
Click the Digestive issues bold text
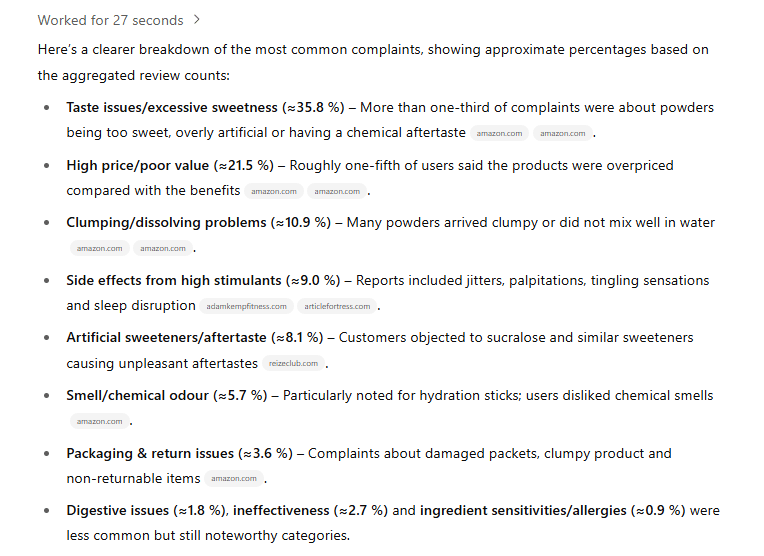[x=117, y=511]
